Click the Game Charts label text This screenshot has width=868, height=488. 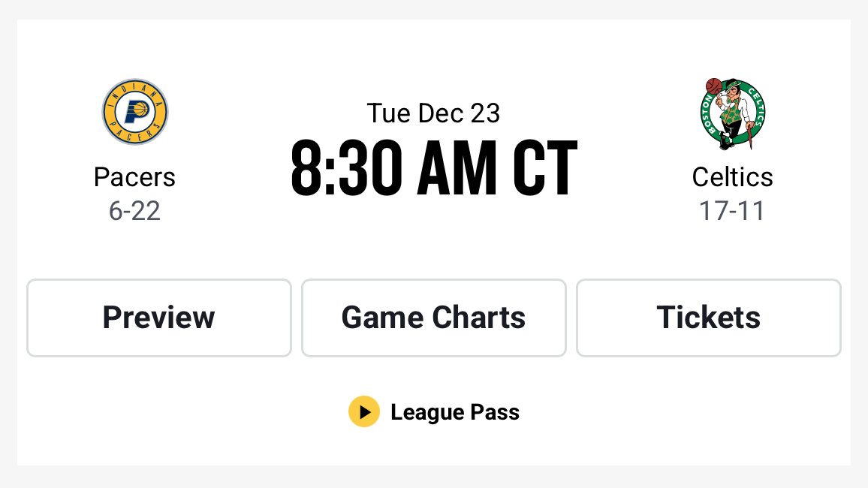[x=433, y=318]
